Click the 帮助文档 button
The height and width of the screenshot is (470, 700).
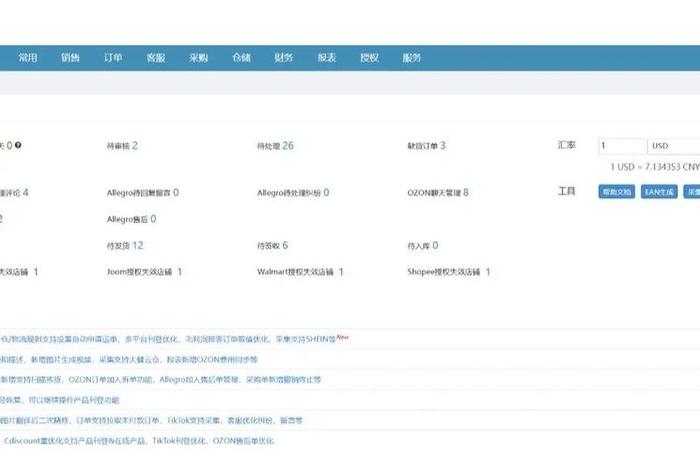tap(615, 192)
